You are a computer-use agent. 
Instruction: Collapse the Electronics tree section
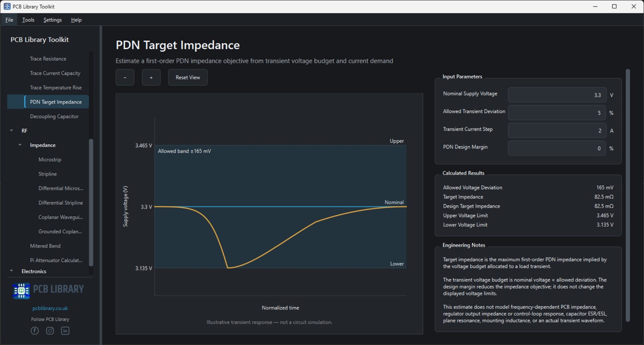coord(12,271)
